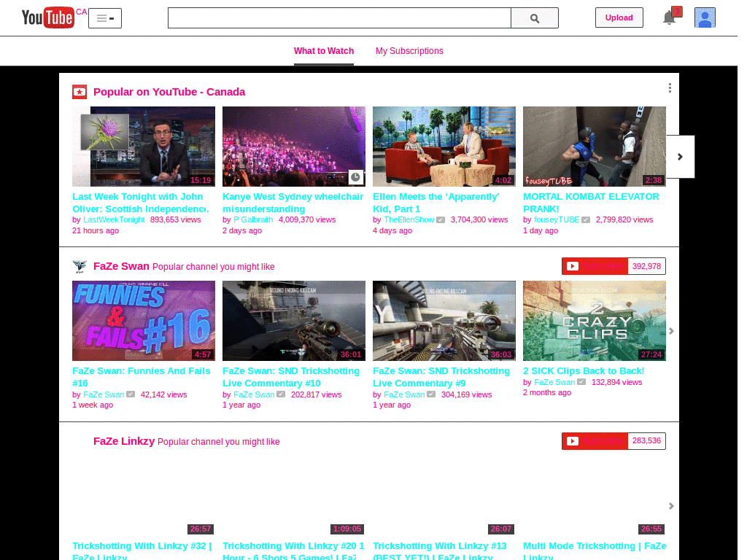Open title SND Trickshotting Live Commentary #10

[291, 377]
